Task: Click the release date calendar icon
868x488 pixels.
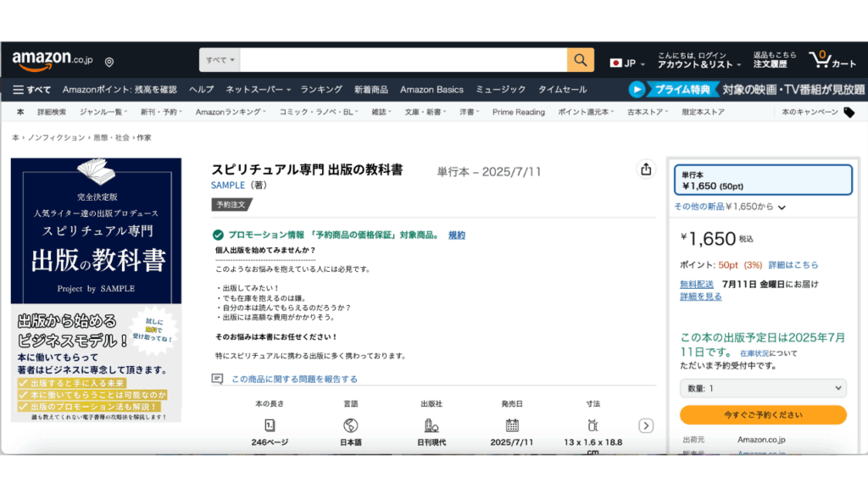Action: pos(512,425)
